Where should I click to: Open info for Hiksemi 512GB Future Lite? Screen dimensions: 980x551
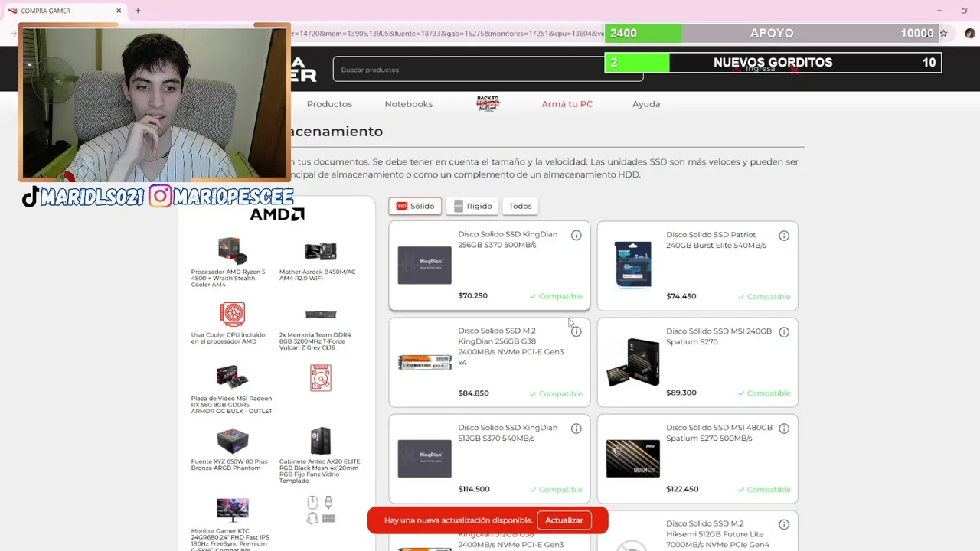tap(784, 525)
